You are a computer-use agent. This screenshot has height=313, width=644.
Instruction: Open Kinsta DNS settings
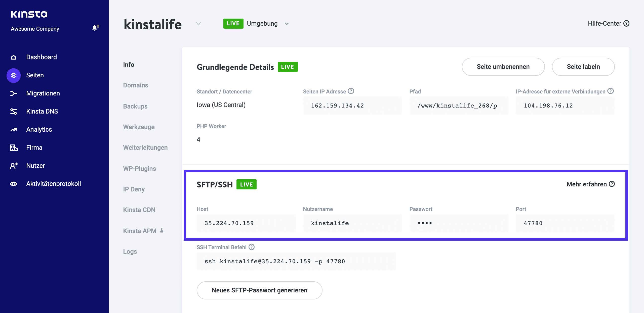click(x=42, y=111)
